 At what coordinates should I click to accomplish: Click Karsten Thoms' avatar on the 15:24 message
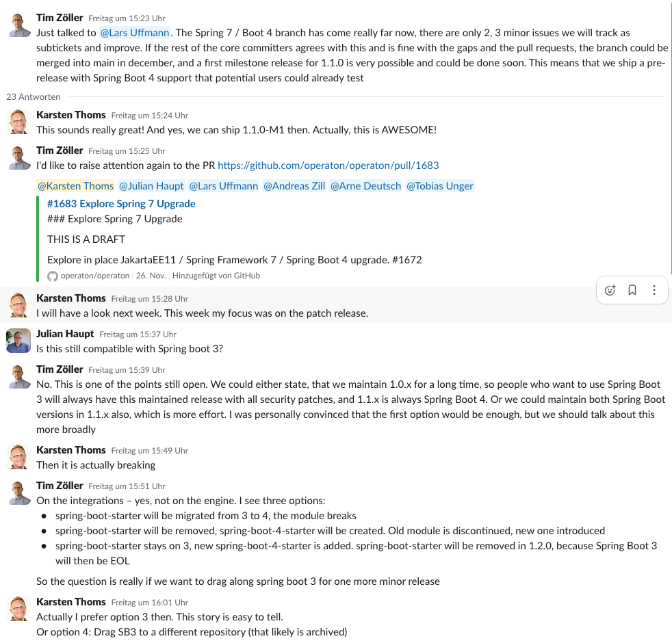[x=18, y=122]
